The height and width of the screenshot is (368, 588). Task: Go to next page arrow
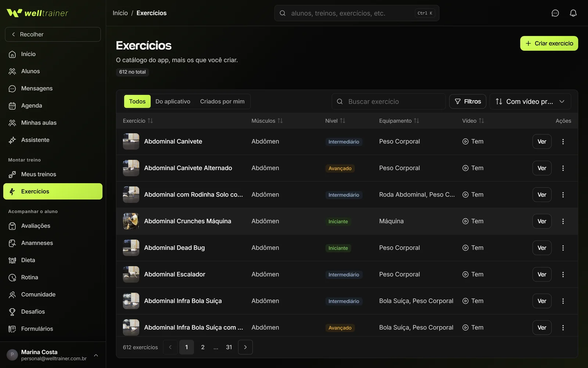pyautogui.click(x=245, y=347)
